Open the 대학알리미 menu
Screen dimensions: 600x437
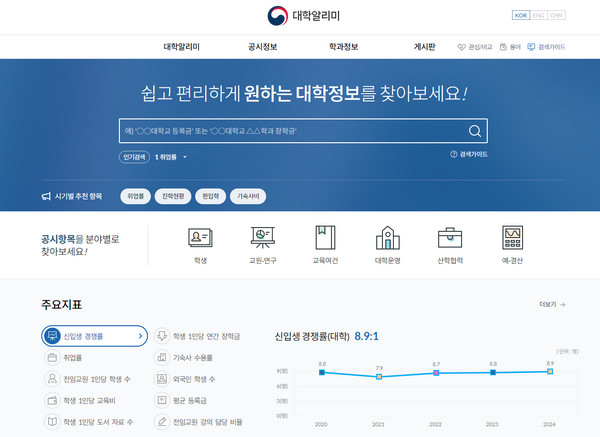pos(181,47)
